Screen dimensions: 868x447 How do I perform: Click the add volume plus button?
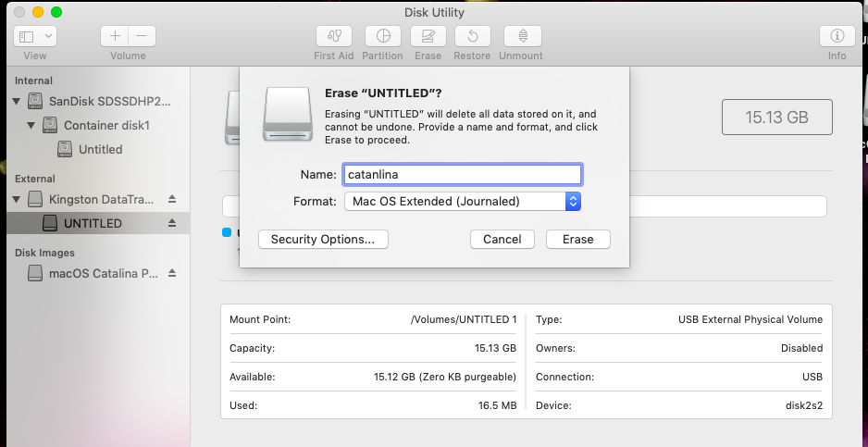click(115, 36)
